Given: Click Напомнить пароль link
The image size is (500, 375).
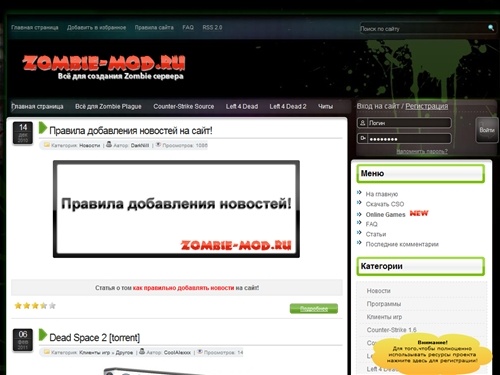Looking at the screenshot, I should point(422,151).
